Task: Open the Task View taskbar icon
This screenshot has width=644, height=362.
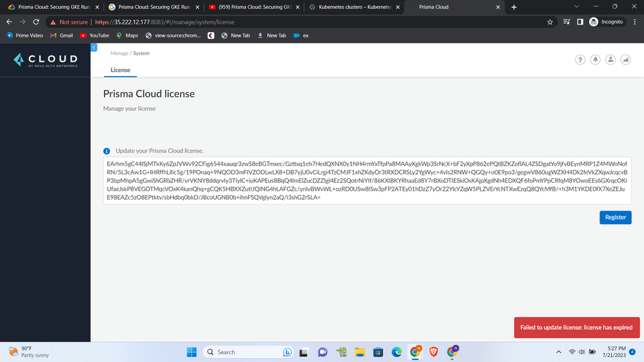Action: [x=304, y=352]
